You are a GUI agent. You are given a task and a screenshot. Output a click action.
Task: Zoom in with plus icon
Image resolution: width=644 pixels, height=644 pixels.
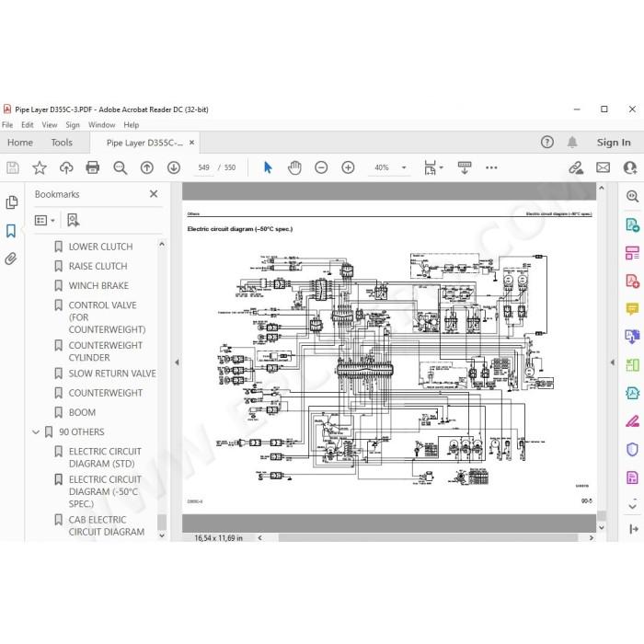348,167
